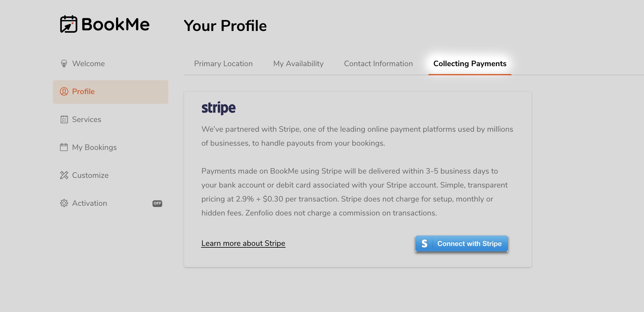Viewport: 644px width, 312px height.
Task: Click Connect with Stripe button
Action: (x=461, y=243)
